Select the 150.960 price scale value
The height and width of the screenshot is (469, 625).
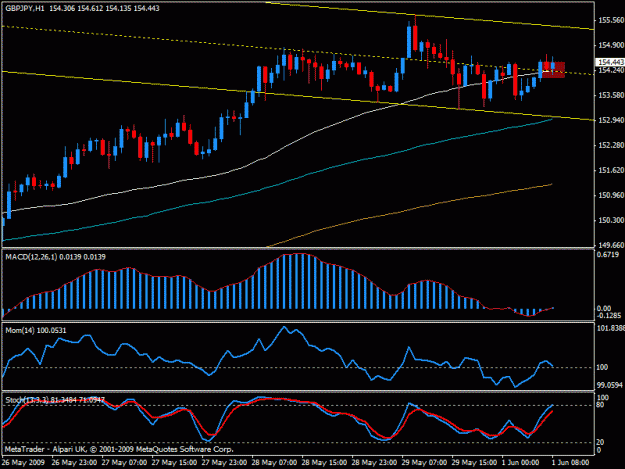(611, 195)
